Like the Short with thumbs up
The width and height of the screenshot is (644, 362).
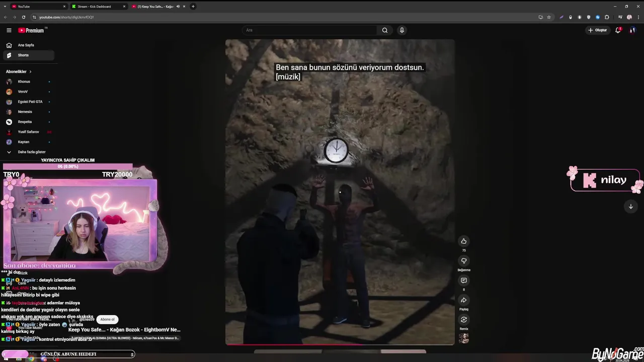click(x=464, y=241)
